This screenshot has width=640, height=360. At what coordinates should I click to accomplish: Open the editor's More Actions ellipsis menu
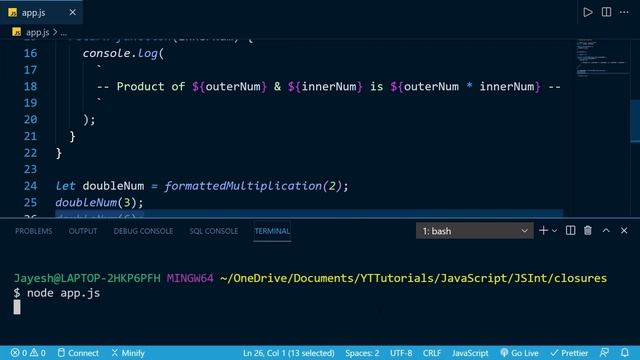(x=624, y=12)
